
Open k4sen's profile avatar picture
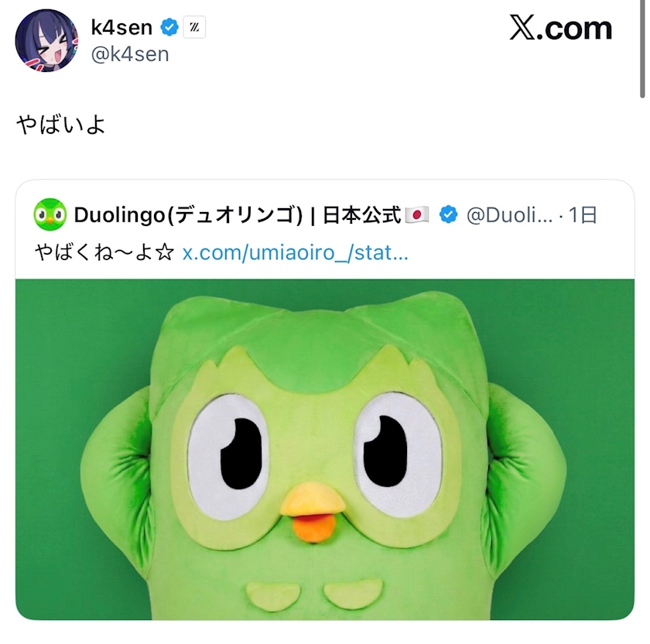(46, 41)
